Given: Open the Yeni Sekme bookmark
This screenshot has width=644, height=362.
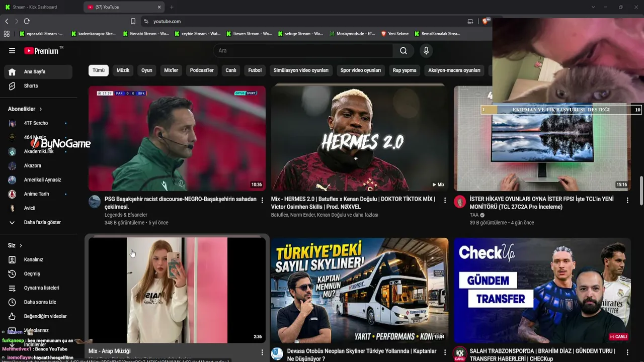Looking at the screenshot, I should tap(395, 34).
